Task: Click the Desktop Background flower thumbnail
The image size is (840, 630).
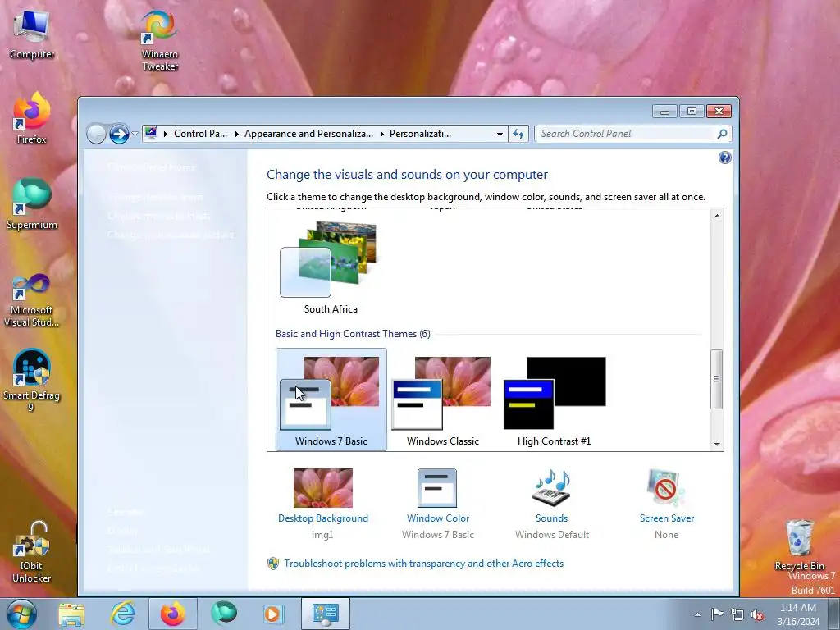Action: point(323,488)
